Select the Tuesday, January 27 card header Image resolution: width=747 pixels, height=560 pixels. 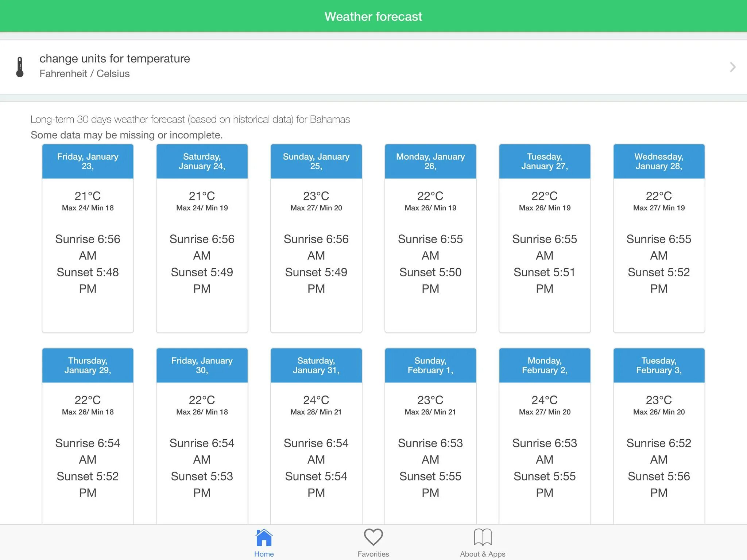545,161
